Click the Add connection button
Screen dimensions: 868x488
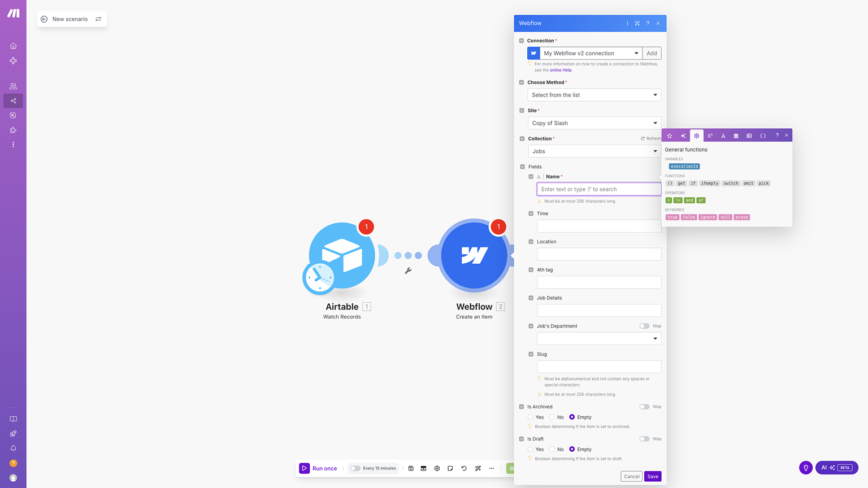(652, 53)
